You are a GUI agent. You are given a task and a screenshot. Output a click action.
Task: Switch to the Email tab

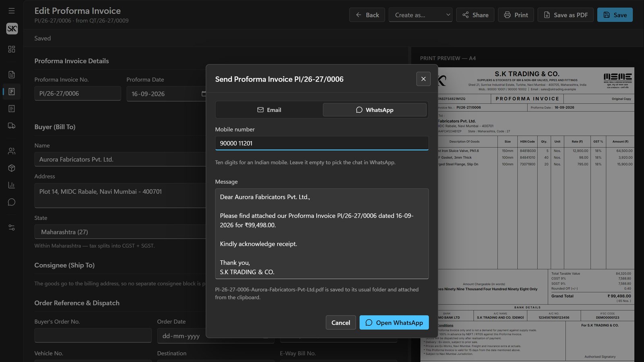269,110
